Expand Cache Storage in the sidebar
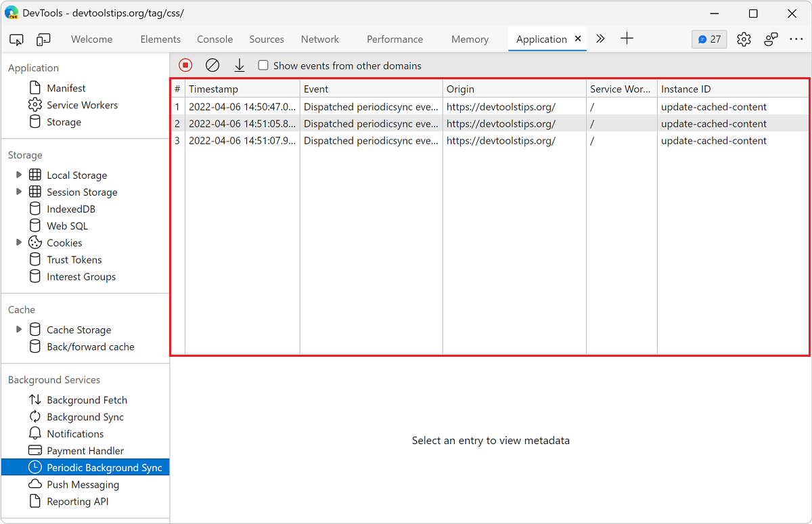The image size is (812, 524). click(x=19, y=330)
